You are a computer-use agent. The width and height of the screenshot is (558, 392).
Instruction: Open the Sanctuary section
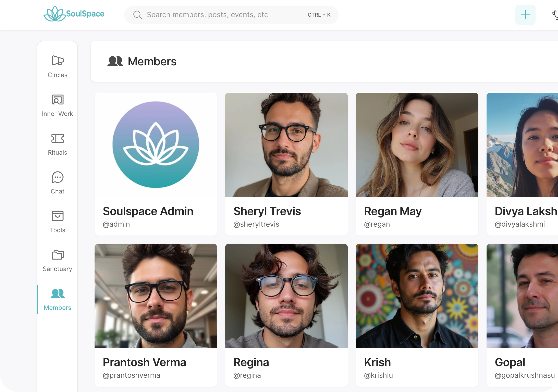[x=57, y=255]
